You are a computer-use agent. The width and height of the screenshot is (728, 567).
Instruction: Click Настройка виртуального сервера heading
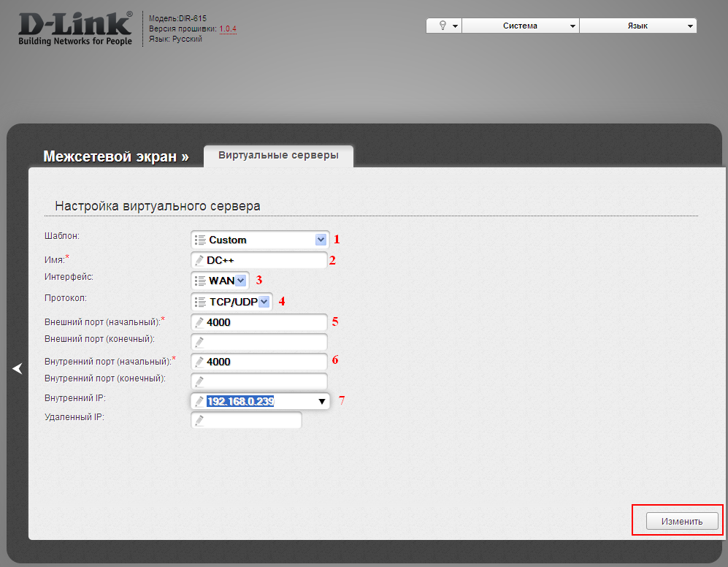(158, 206)
